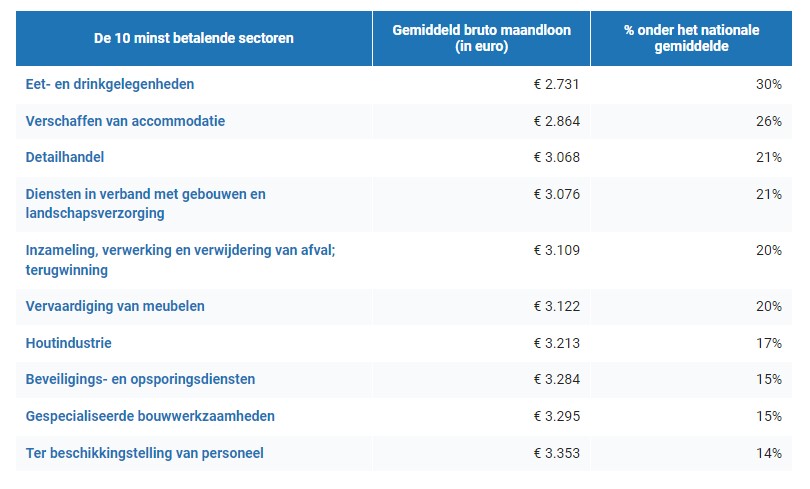Click the '% onder het nationale gemiddelde' header
This screenshot has height=489, width=810.
point(691,38)
